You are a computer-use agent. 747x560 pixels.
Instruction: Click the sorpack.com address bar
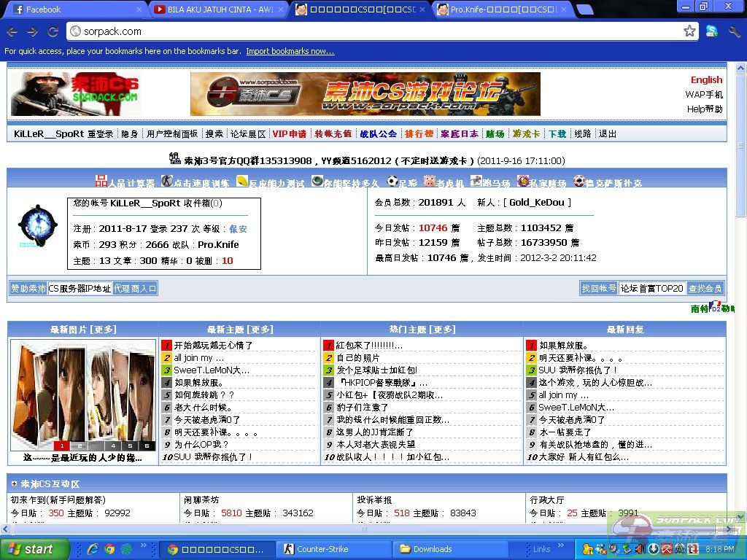[365, 31]
